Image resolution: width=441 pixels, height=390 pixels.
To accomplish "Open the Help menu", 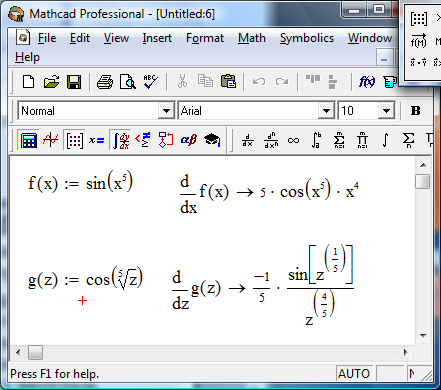I will click(27, 57).
